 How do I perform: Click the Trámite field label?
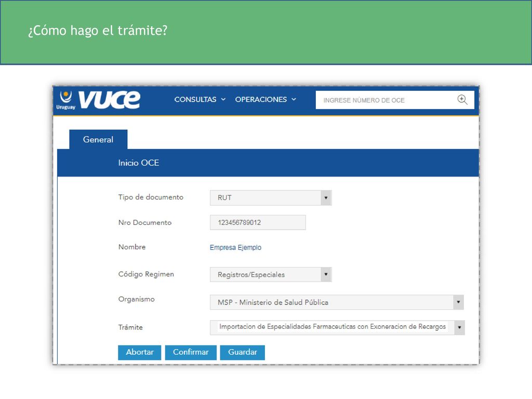(130, 327)
